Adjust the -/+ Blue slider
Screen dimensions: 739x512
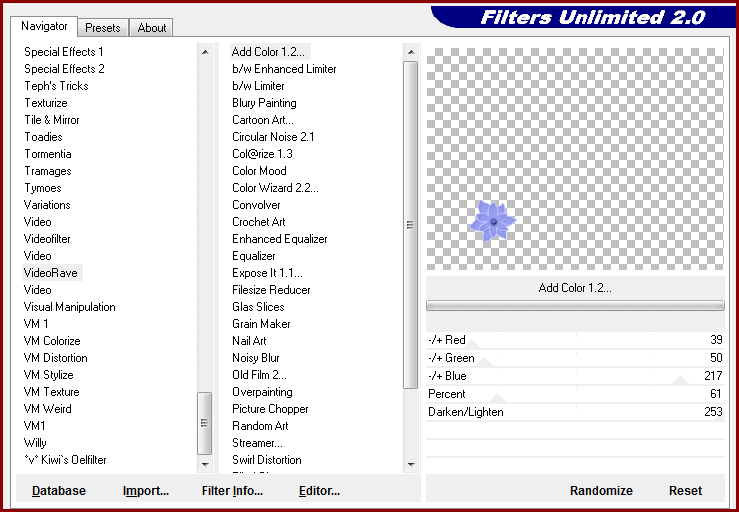575,376
